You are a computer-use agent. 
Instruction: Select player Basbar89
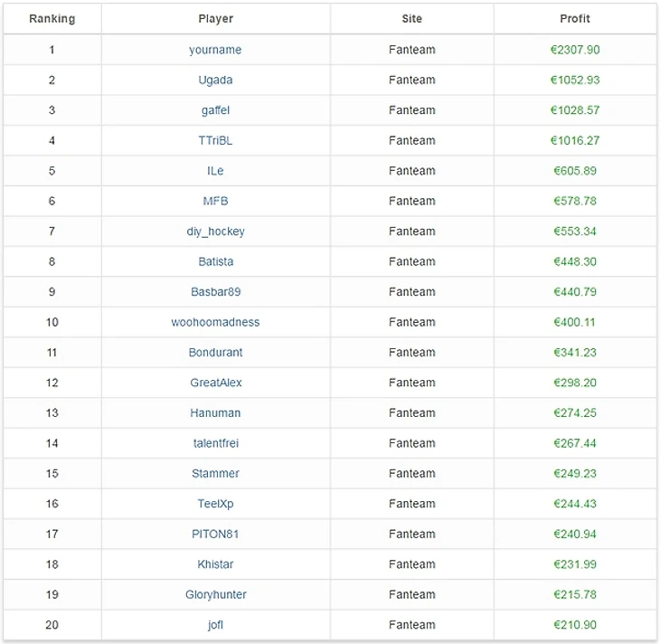pos(215,292)
